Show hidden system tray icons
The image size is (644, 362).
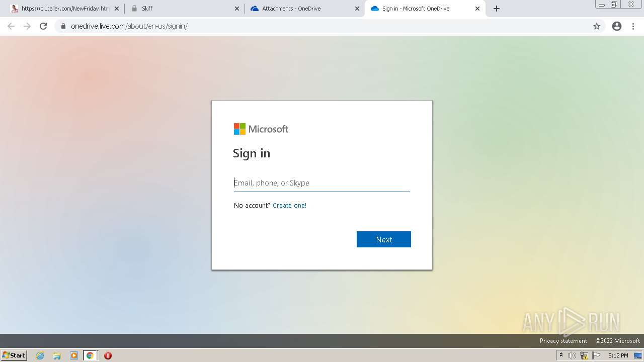point(561,355)
